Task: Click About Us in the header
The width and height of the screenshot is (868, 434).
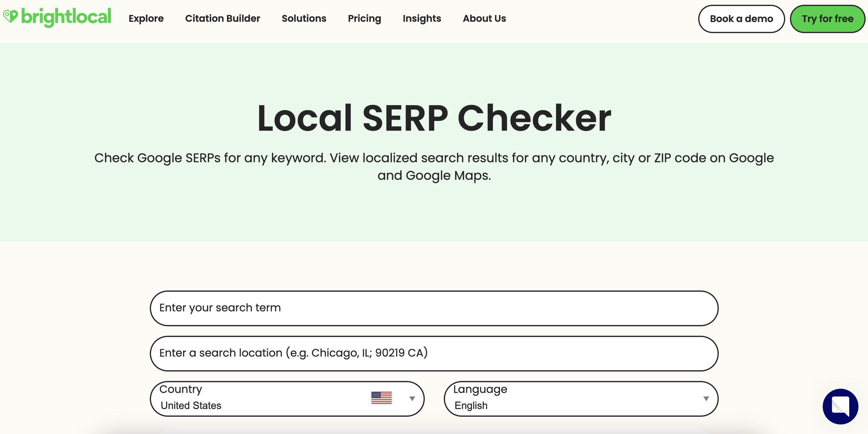Action: click(484, 18)
